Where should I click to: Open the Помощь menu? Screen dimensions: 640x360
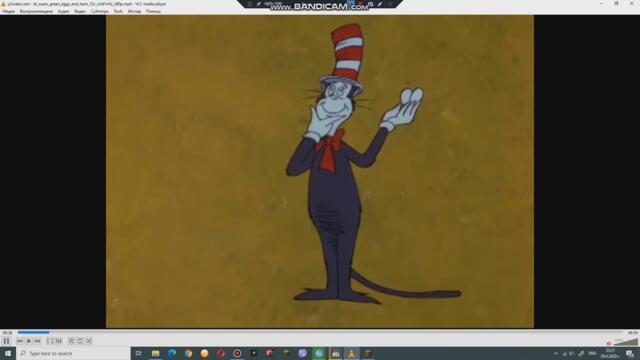pos(153,11)
